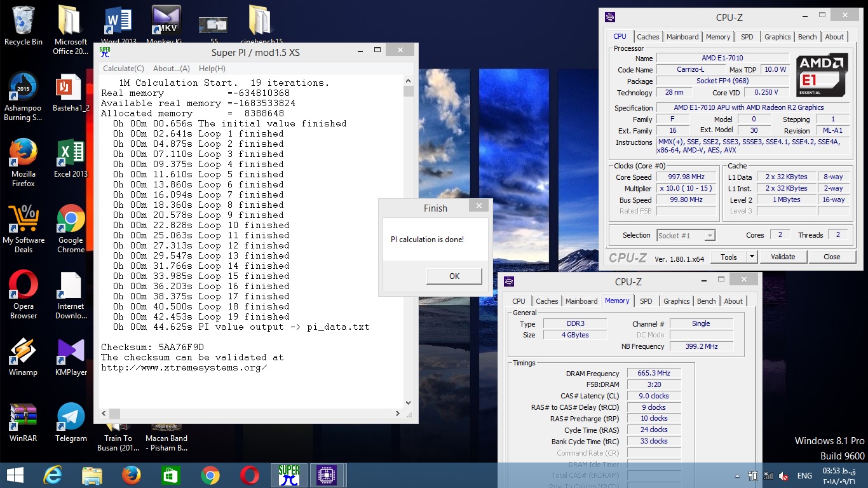The width and height of the screenshot is (868, 488).
Task: Launch Internet Explorer from the taskbar
Action: [x=53, y=475]
